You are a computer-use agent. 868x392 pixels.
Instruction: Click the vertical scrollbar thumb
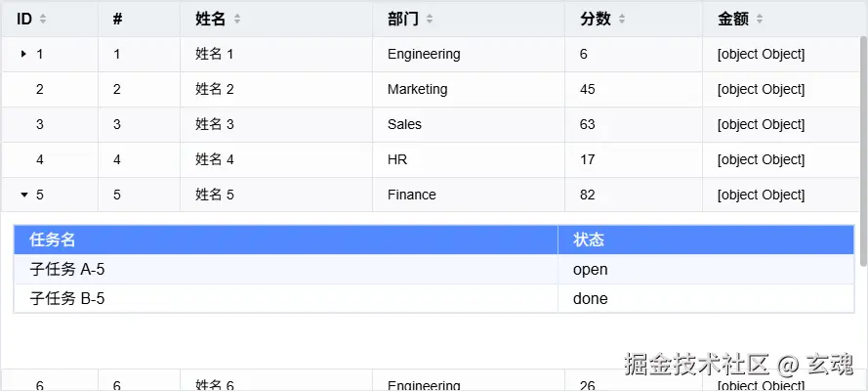(863, 147)
